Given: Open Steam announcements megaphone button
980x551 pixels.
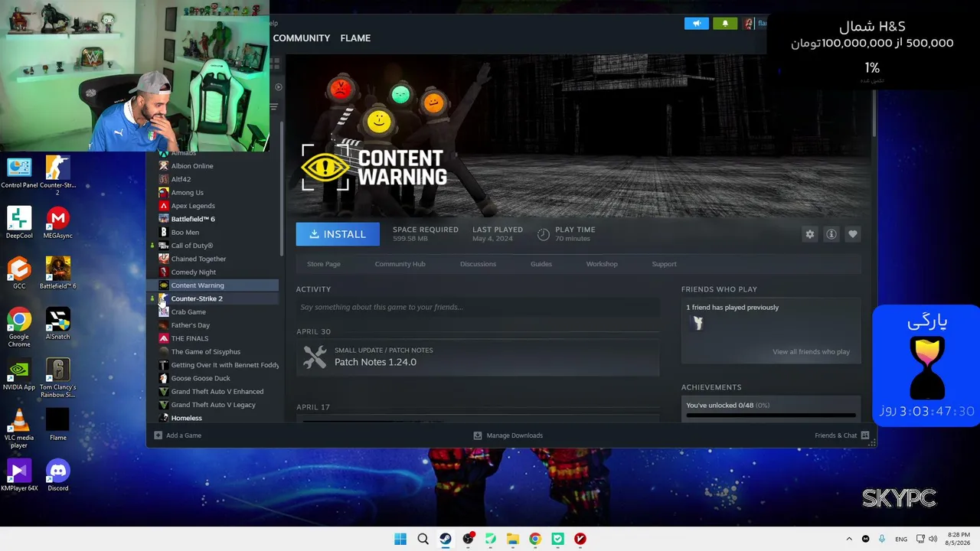Looking at the screenshot, I should click(697, 24).
